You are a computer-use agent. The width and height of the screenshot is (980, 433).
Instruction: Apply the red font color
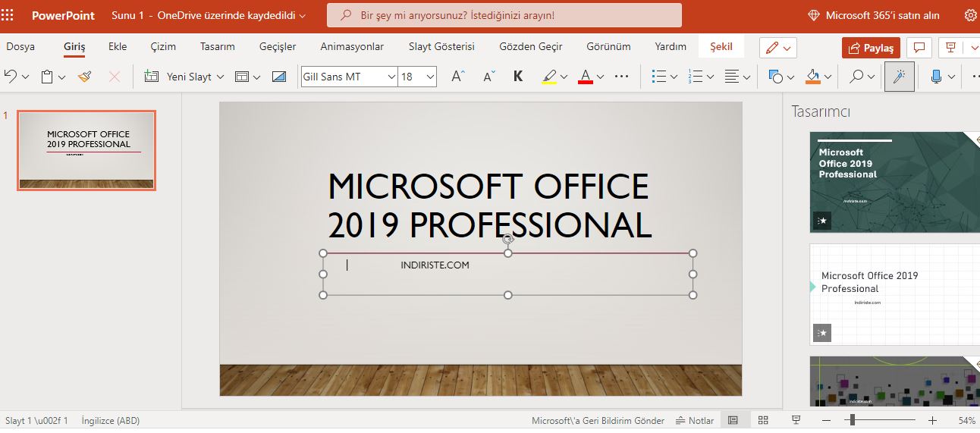click(585, 77)
